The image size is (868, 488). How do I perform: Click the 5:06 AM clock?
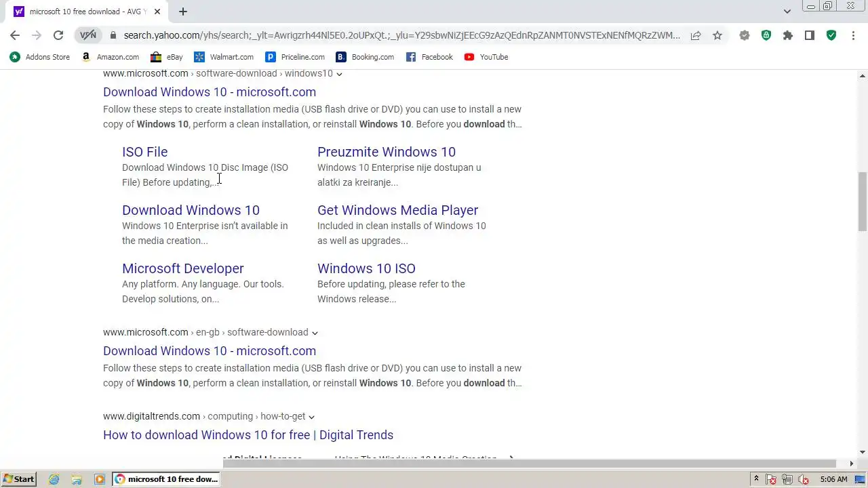coord(833,479)
